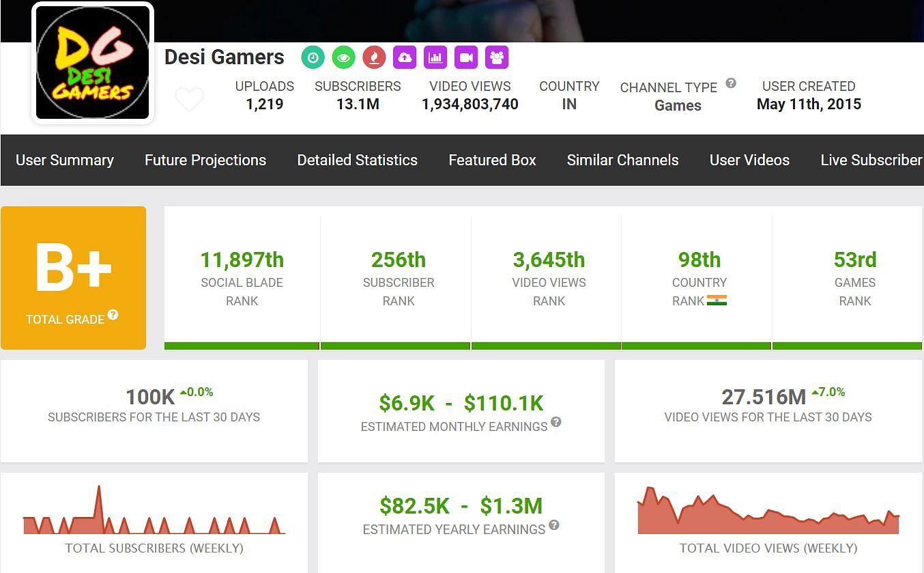Screen dimensions: 924x573
Task: Click the 11,897th Social Blade rank
Action: click(x=242, y=260)
